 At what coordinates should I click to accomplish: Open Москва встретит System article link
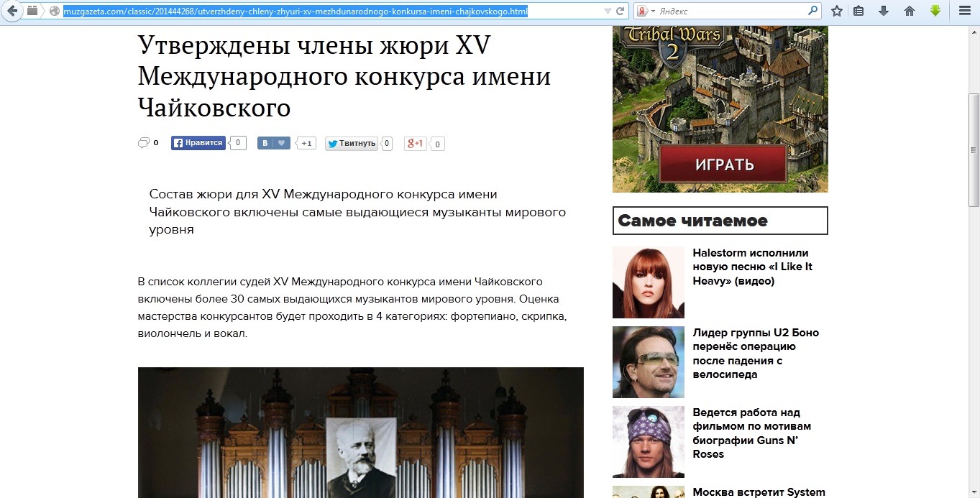tap(759, 492)
